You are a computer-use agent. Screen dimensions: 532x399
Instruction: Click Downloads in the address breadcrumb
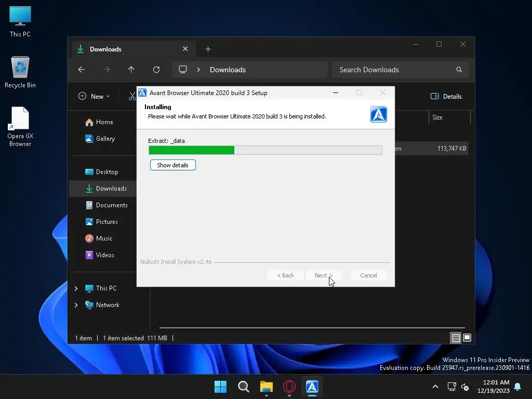[x=228, y=70]
